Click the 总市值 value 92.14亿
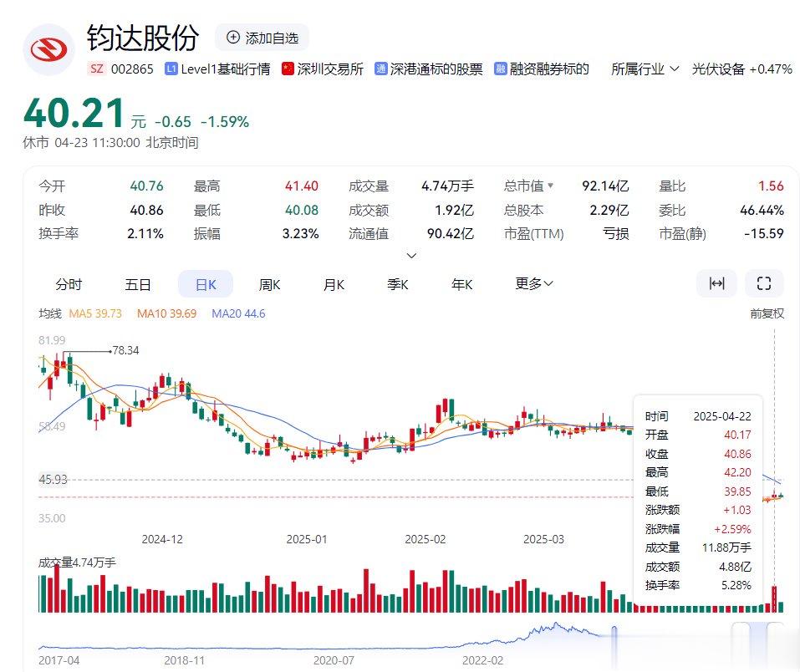 tap(605, 186)
